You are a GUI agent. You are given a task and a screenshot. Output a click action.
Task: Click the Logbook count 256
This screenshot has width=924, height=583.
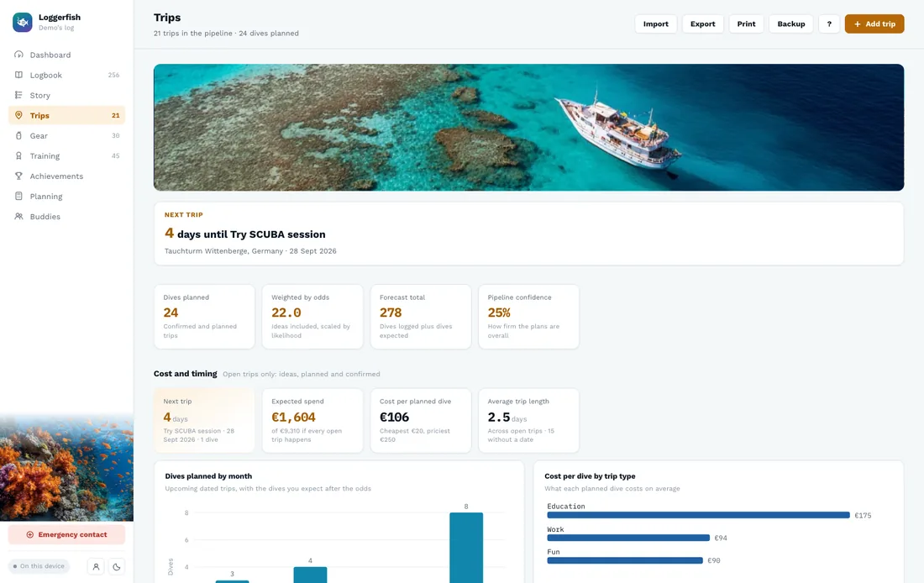coord(113,75)
